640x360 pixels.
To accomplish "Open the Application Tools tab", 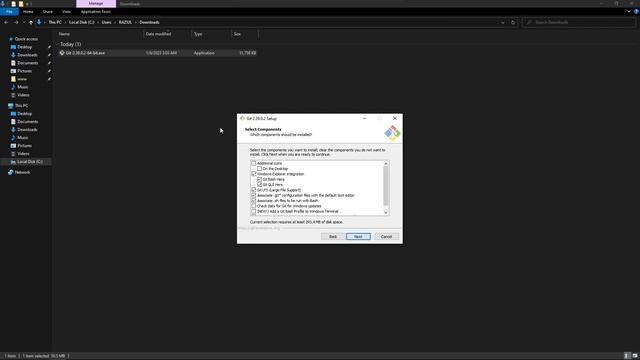I will coord(96,12).
